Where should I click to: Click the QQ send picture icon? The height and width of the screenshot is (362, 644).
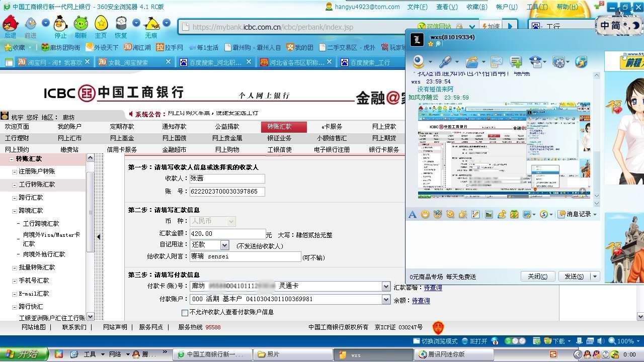[489, 214]
